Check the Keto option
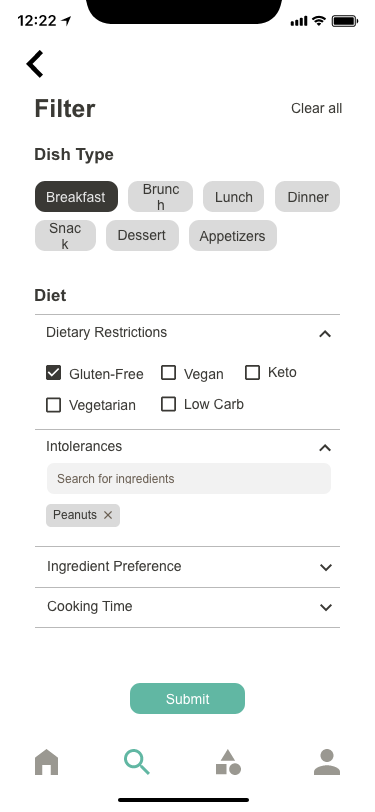This screenshot has height=812, width=375. click(x=252, y=373)
